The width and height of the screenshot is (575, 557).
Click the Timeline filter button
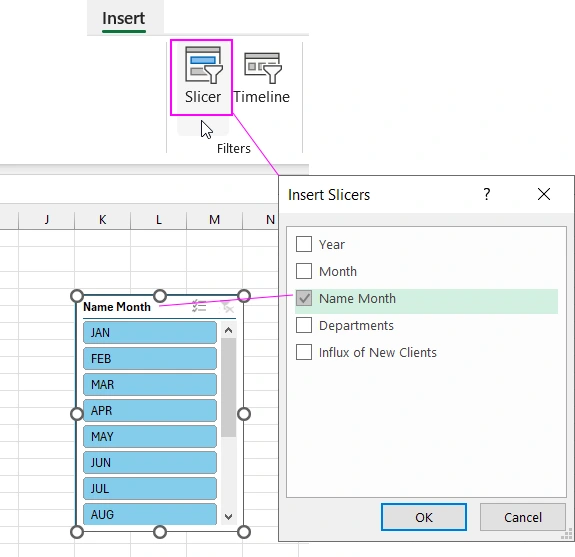point(262,77)
